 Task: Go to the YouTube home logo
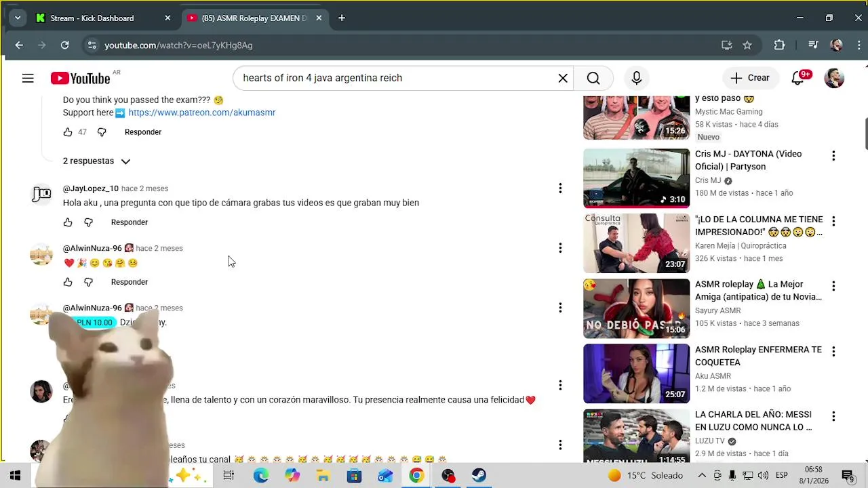80,79
